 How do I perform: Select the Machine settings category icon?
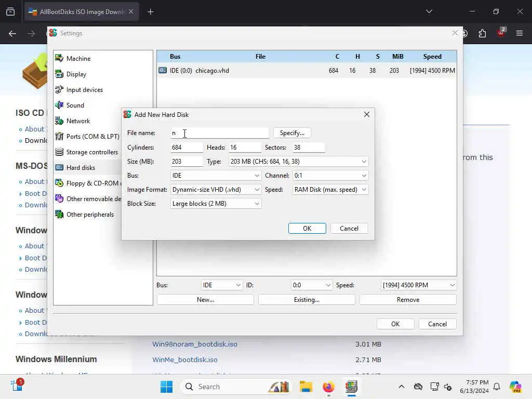[x=59, y=58]
